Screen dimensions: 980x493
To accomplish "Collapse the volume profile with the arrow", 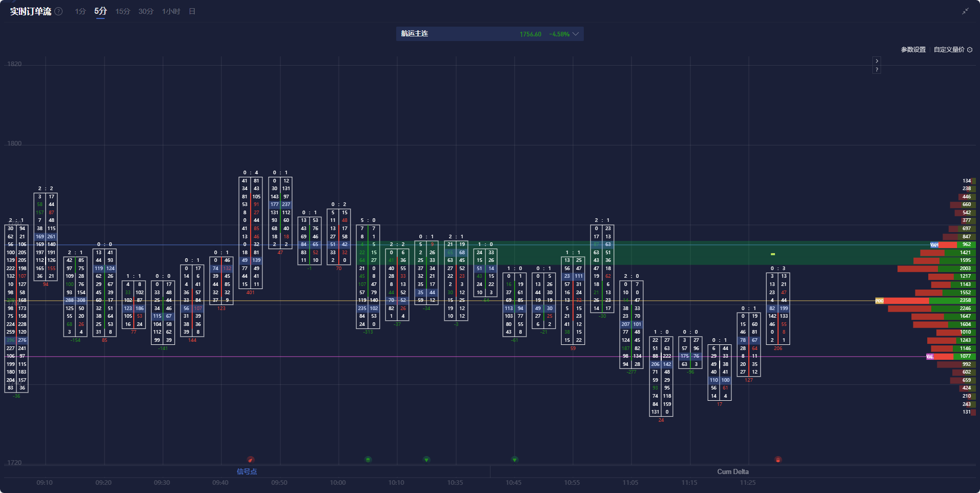I will (x=877, y=61).
